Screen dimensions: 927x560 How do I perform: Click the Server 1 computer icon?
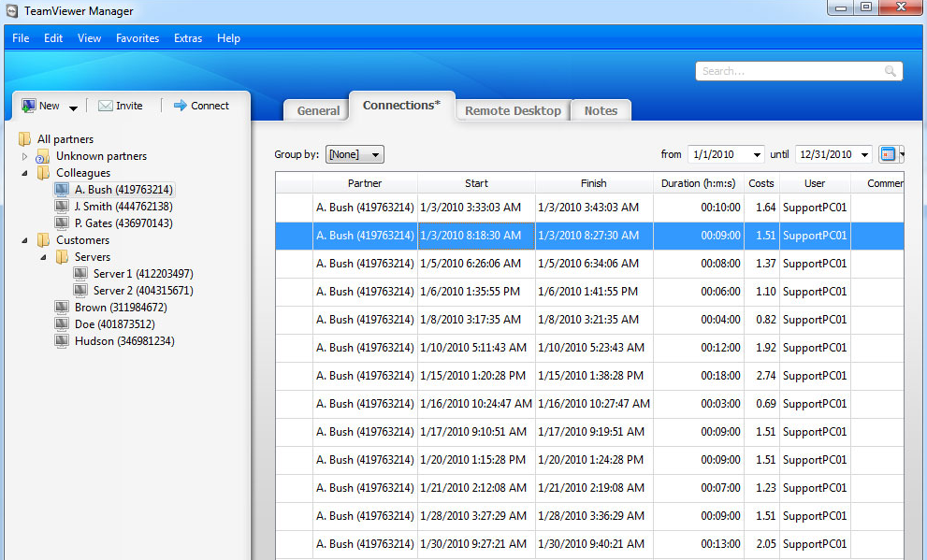click(80, 274)
